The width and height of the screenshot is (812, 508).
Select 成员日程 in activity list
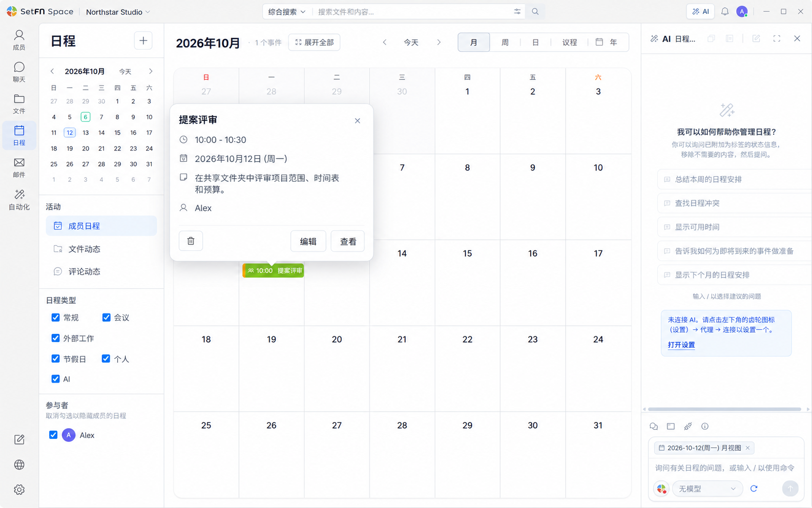click(101, 226)
